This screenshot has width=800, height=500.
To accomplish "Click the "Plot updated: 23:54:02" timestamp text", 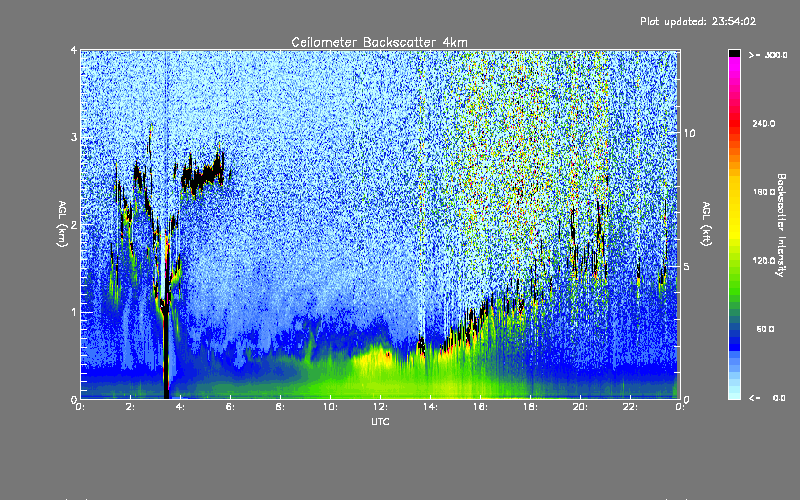I will pos(698,21).
